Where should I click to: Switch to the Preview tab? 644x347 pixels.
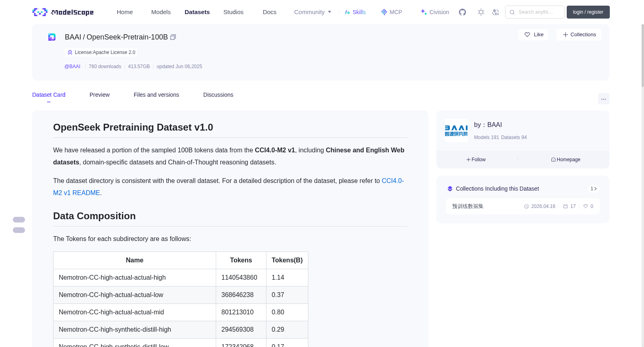[99, 95]
